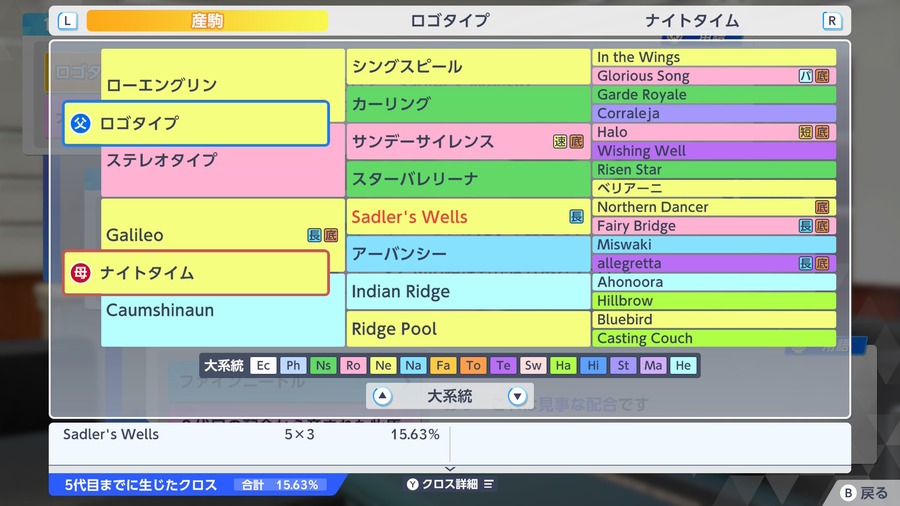
Task: Click the Na lineage color swatch
Action: [413, 365]
